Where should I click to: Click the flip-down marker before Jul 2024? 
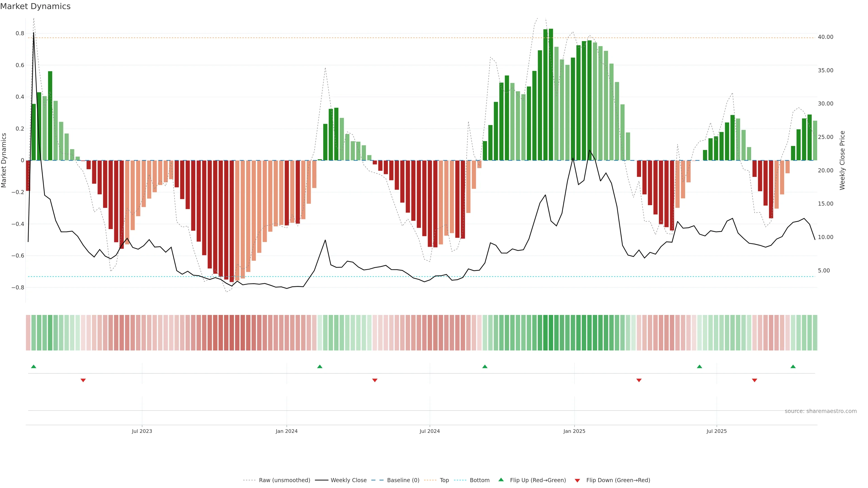coord(375,380)
